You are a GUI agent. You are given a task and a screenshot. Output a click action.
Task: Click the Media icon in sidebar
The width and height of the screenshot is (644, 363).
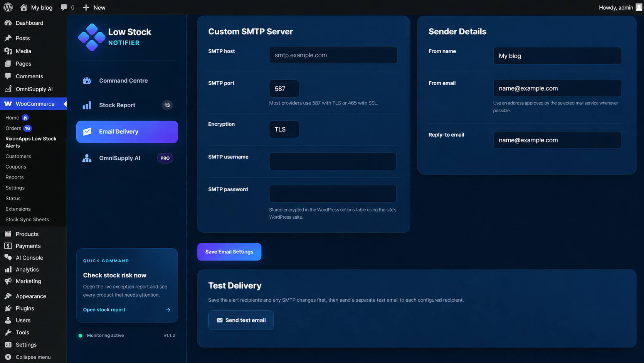pyautogui.click(x=8, y=51)
